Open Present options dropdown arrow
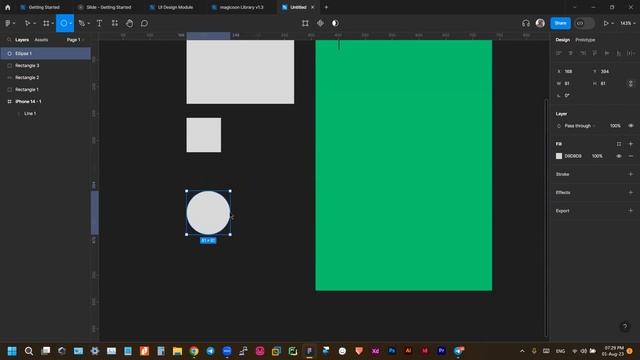Screen dimensions: 640x360 tap(613, 24)
